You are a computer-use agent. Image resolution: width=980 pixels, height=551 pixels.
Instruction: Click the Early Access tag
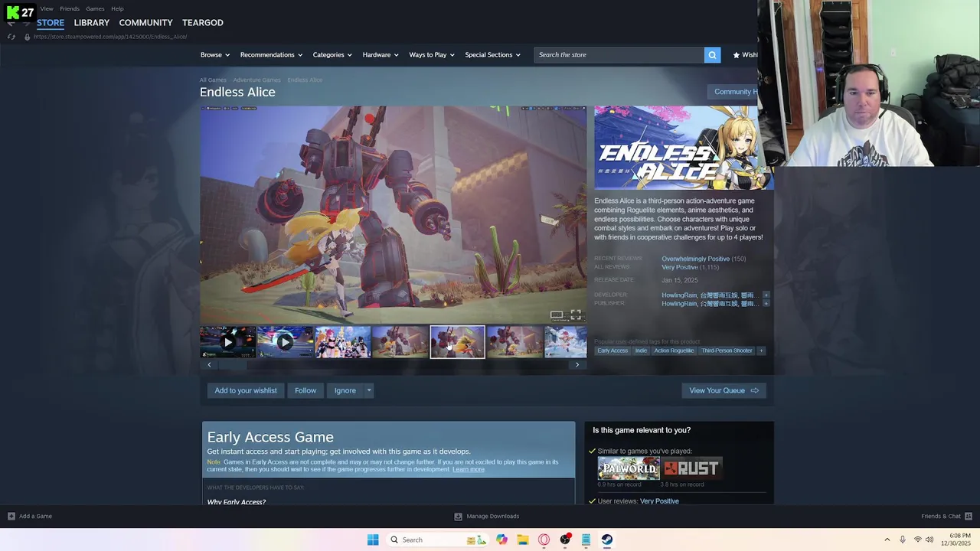(612, 350)
